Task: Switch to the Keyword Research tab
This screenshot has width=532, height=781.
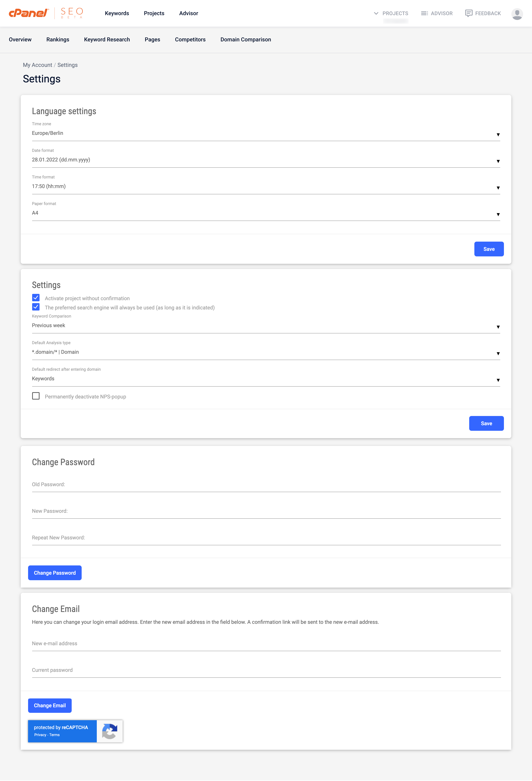Action: 107,40
